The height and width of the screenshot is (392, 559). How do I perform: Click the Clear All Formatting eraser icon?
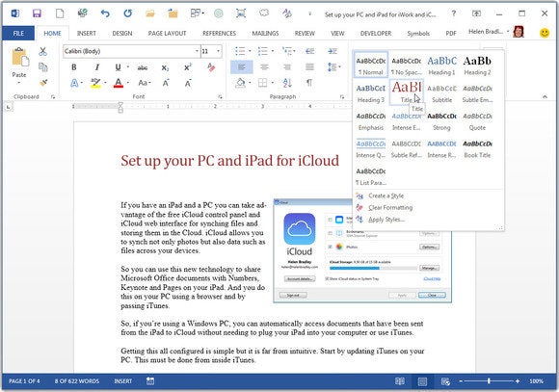[211, 67]
